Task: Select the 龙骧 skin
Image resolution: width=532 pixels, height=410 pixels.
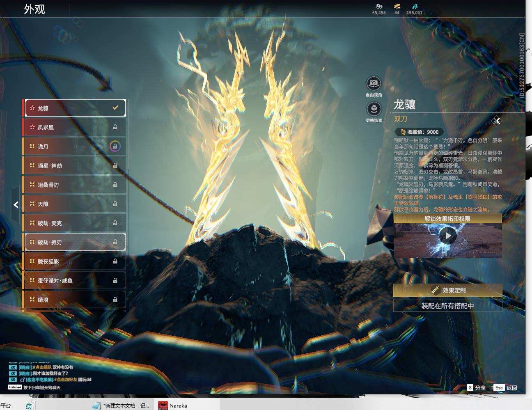Action: [x=75, y=108]
